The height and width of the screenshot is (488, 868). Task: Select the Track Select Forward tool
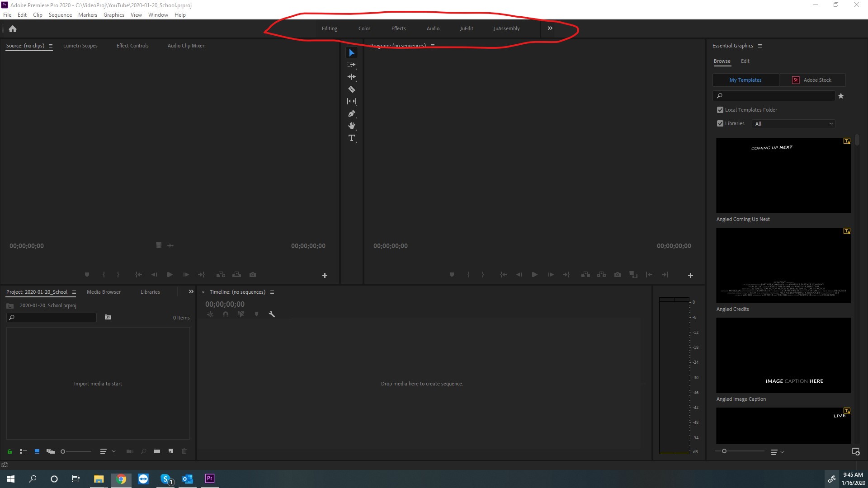[x=352, y=64]
